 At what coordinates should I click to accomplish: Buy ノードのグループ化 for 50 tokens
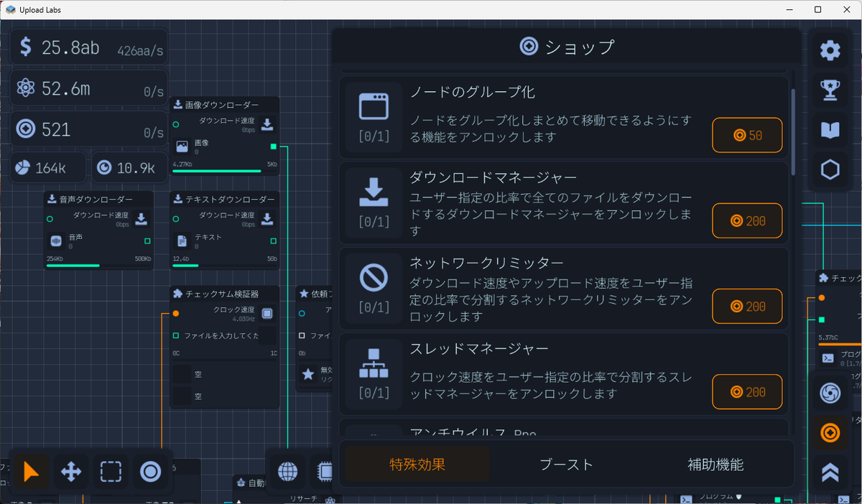pos(747,135)
